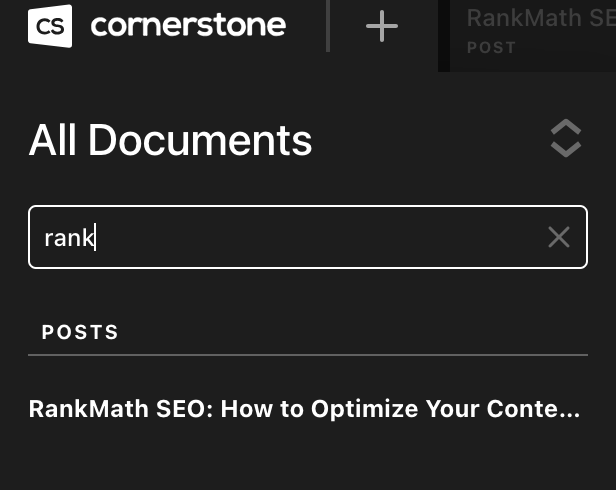Clear the search with the X icon

click(558, 237)
